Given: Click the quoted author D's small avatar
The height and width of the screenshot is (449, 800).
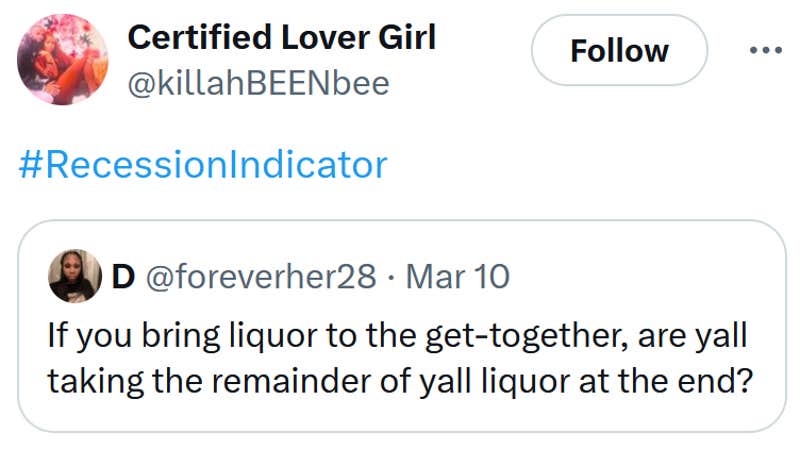Looking at the screenshot, I should point(75,276).
